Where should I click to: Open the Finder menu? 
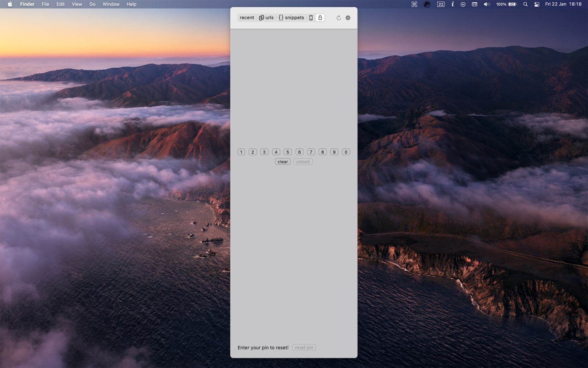pos(27,4)
